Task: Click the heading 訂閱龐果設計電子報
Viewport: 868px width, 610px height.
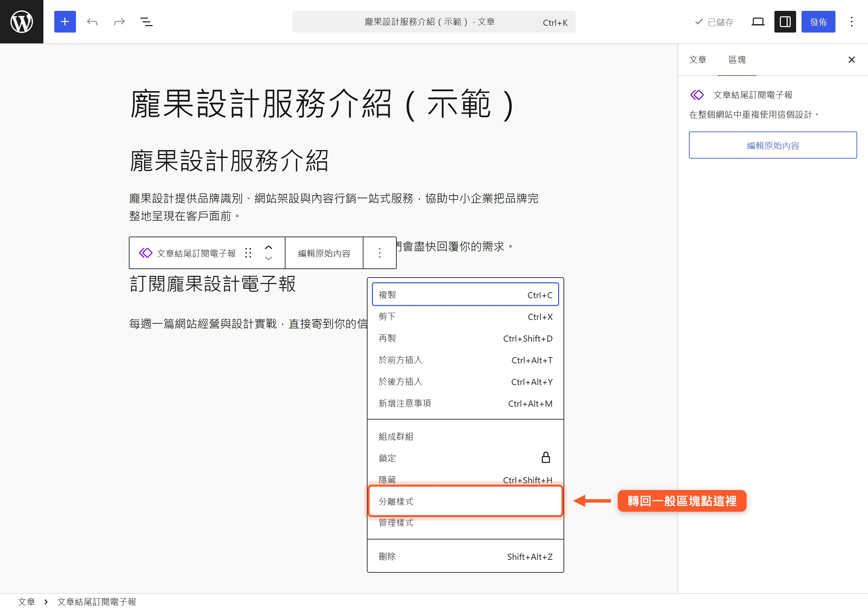Action: coord(213,284)
